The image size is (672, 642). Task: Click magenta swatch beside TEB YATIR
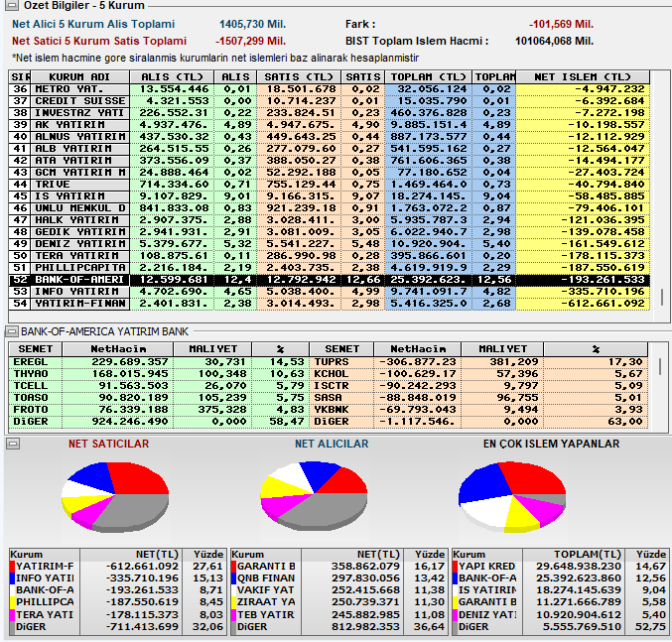click(233, 615)
